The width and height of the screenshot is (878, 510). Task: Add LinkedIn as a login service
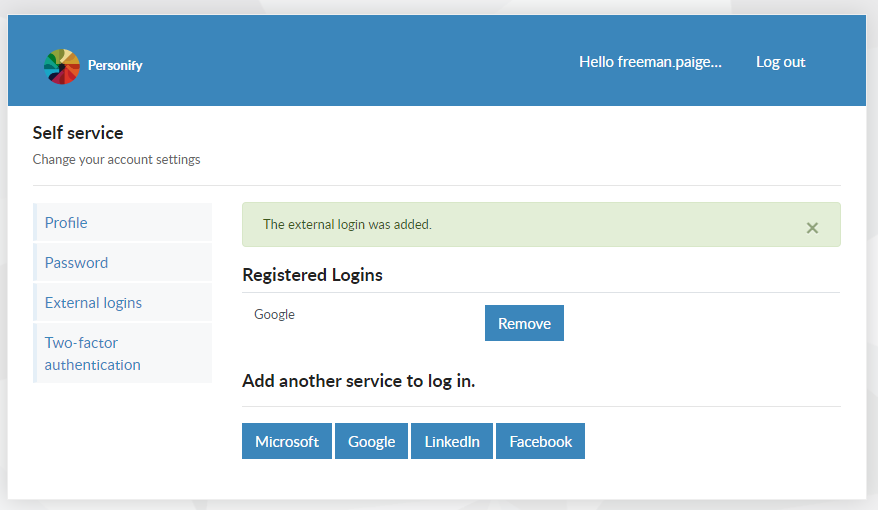point(452,441)
